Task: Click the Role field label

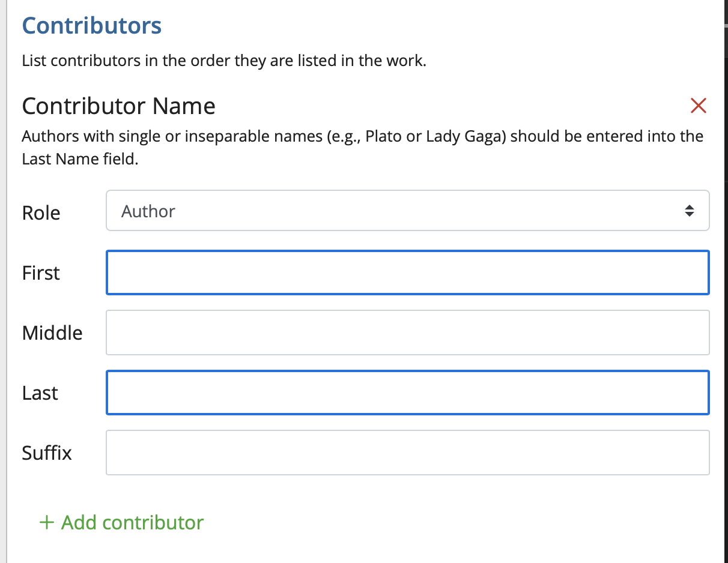Action: 41,213
